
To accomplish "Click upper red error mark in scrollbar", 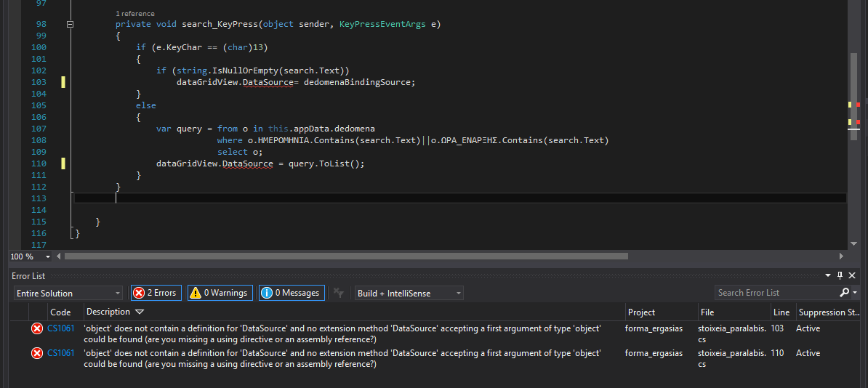I will tap(858, 105).
